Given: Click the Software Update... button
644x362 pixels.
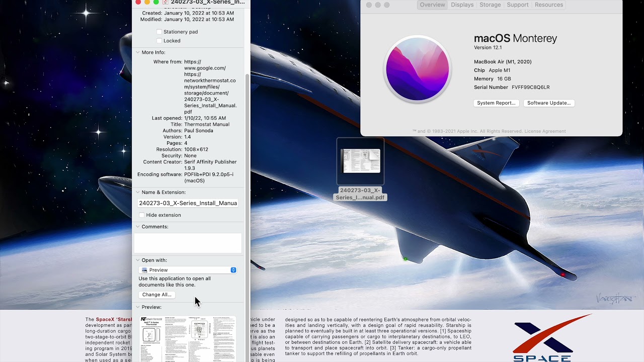Looking at the screenshot, I should point(549,103).
